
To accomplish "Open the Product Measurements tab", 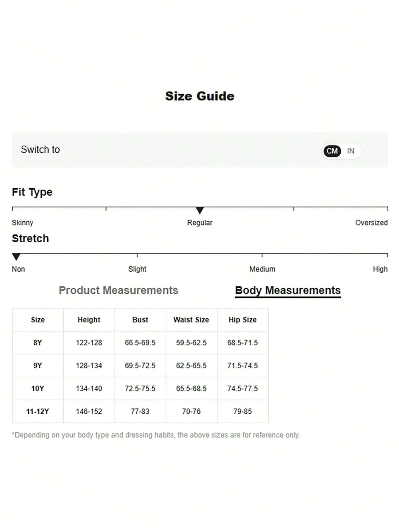I will 118,290.
